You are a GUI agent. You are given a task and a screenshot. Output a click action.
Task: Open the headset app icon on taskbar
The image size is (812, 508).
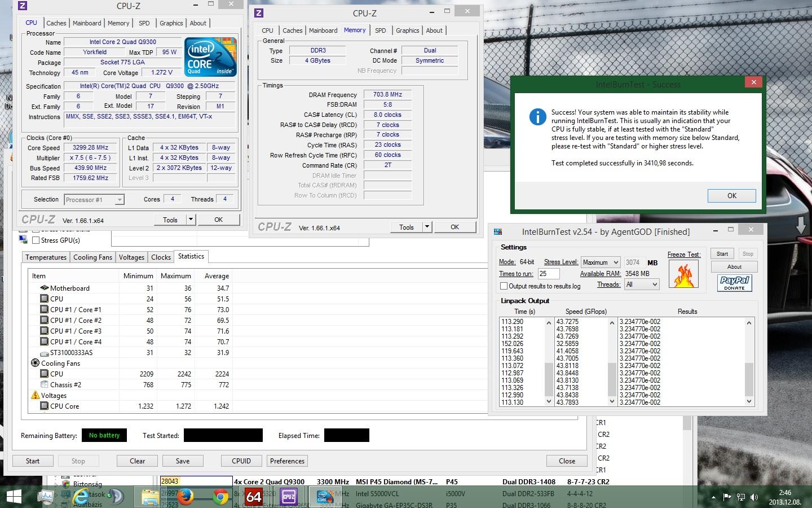[x=115, y=497]
